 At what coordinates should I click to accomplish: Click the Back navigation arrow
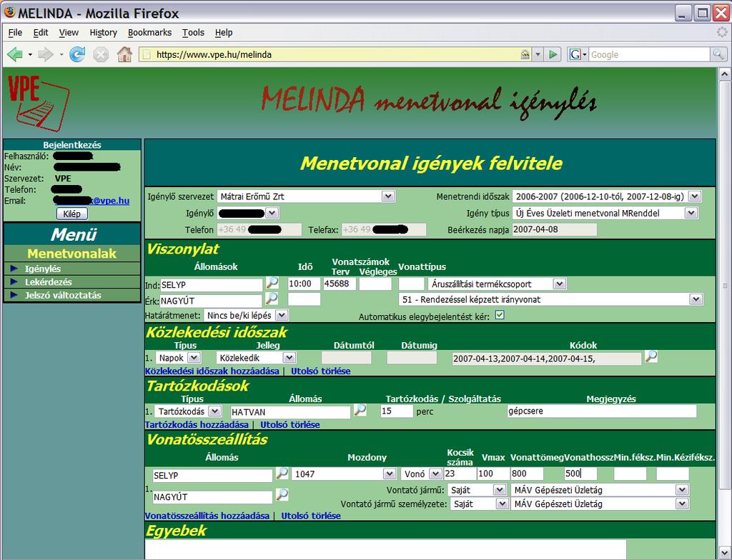pos(15,54)
